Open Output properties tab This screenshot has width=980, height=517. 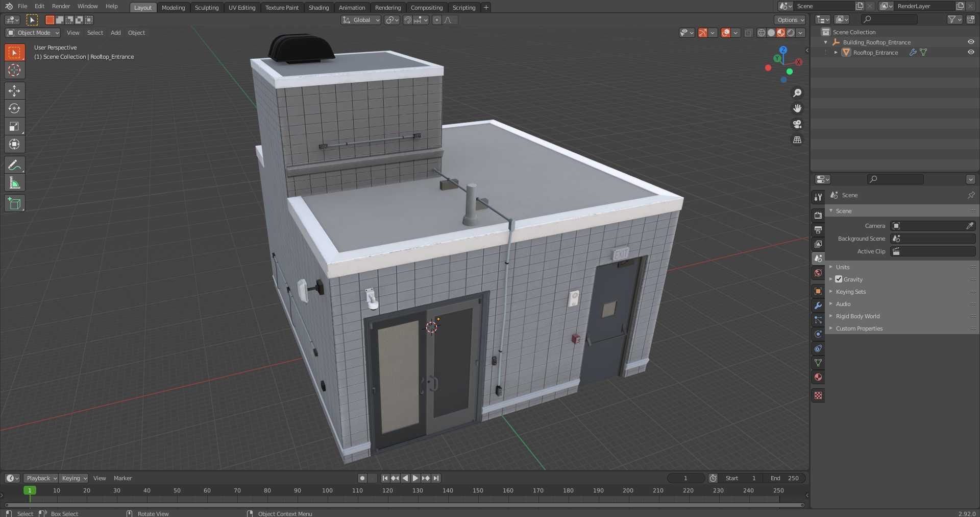pyautogui.click(x=818, y=229)
